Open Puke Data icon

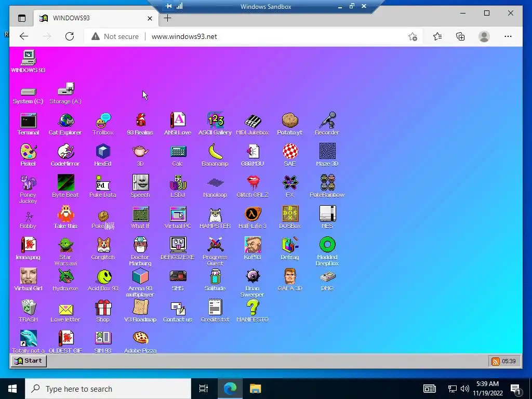(103, 187)
